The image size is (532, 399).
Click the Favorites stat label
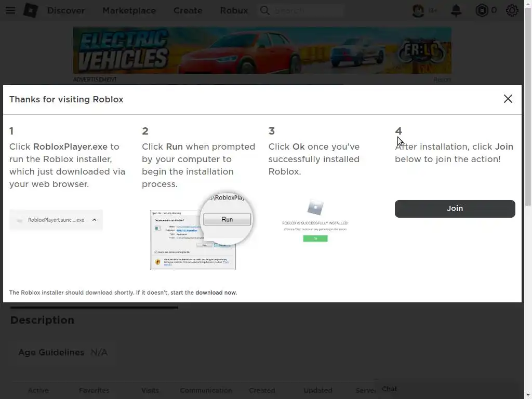pos(94,391)
